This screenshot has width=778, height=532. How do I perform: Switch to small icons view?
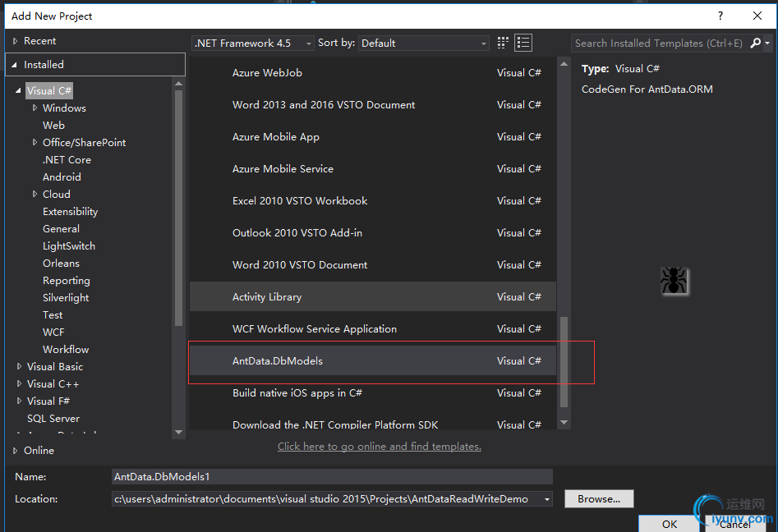pyautogui.click(x=503, y=44)
